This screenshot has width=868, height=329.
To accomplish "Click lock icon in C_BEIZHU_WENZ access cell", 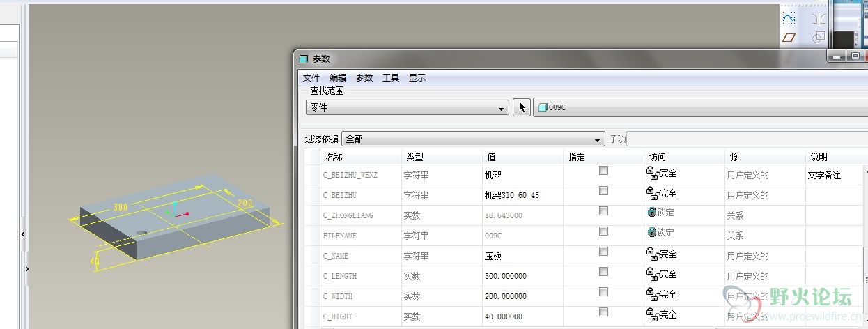I will point(653,173).
